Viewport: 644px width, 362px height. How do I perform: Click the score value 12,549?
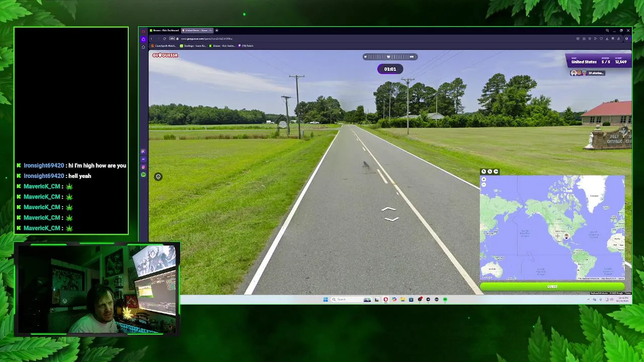(620, 62)
